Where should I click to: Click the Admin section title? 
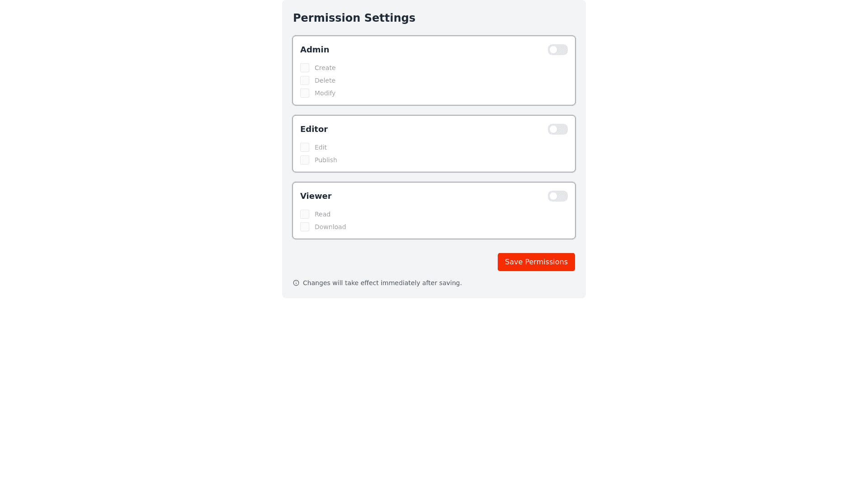(315, 50)
